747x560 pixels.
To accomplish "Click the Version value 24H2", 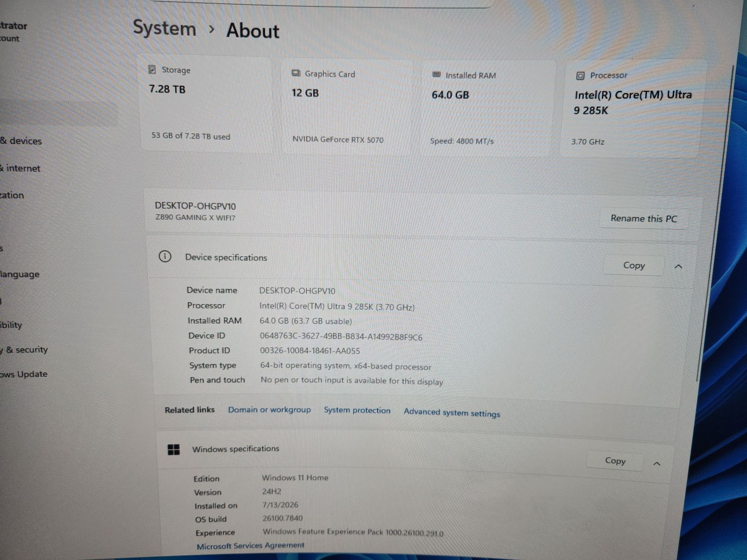I will coord(272,491).
